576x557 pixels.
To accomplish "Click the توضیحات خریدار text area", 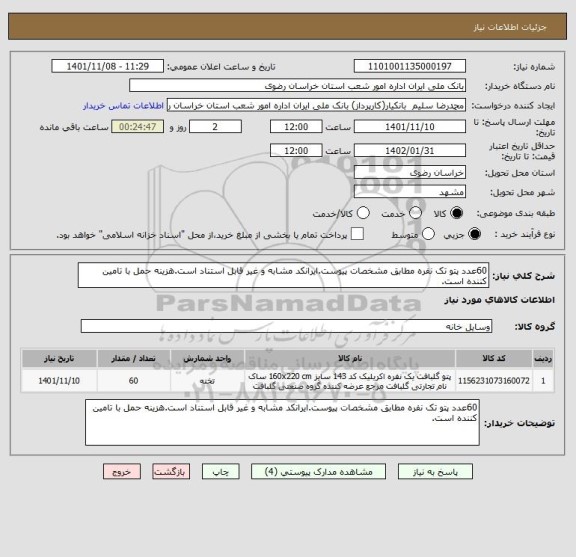I will 282,423.
